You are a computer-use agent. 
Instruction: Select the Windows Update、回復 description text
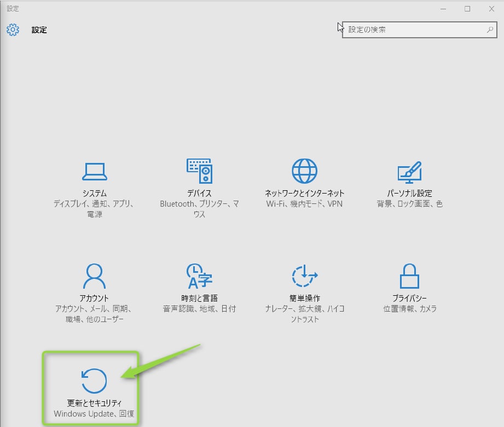[x=94, y=414]
